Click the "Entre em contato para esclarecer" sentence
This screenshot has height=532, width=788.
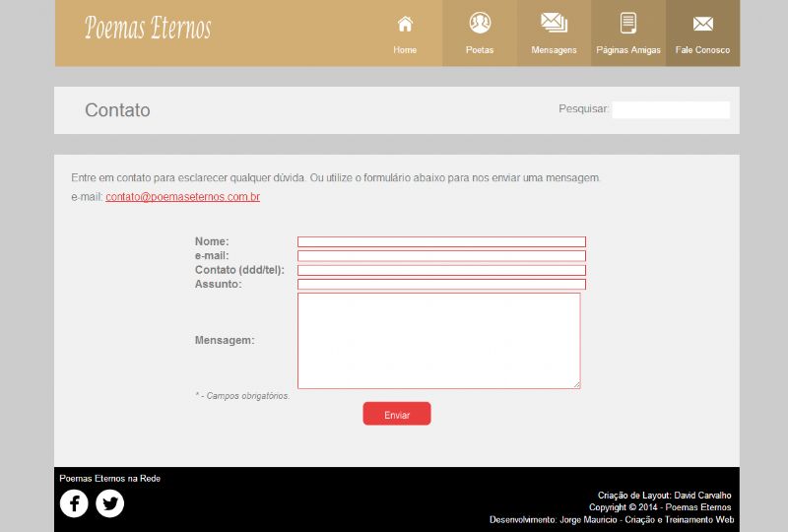click(336, 177)
